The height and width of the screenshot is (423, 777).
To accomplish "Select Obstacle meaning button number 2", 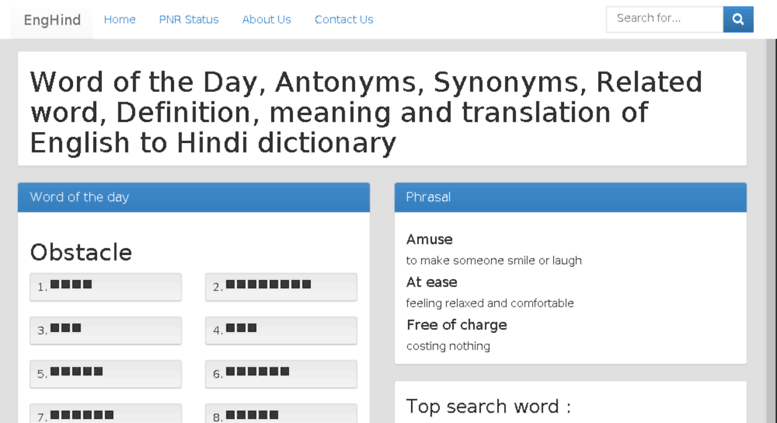I will point(281,287).
